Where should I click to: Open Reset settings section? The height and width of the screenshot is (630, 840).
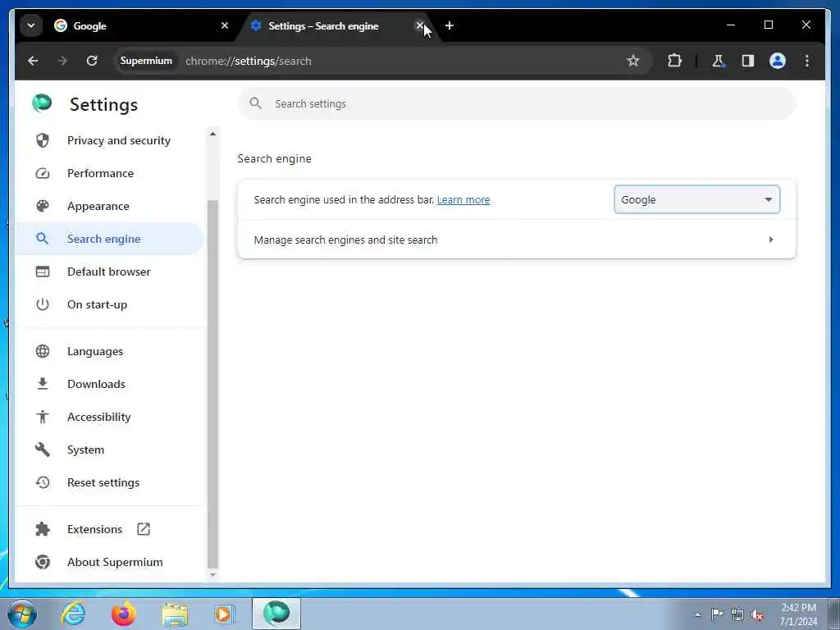[x=110, y=482]
